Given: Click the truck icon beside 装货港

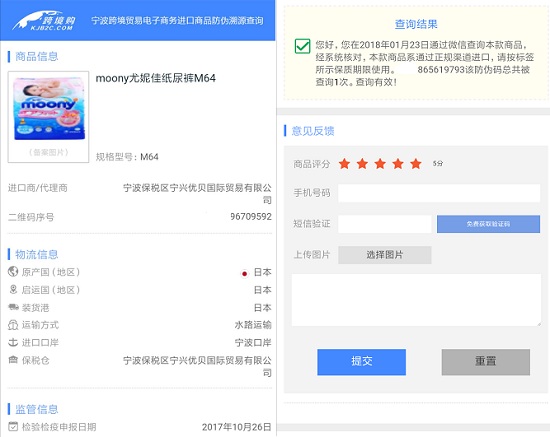Looking at the screenshot, I should click(x=13, y=307).
